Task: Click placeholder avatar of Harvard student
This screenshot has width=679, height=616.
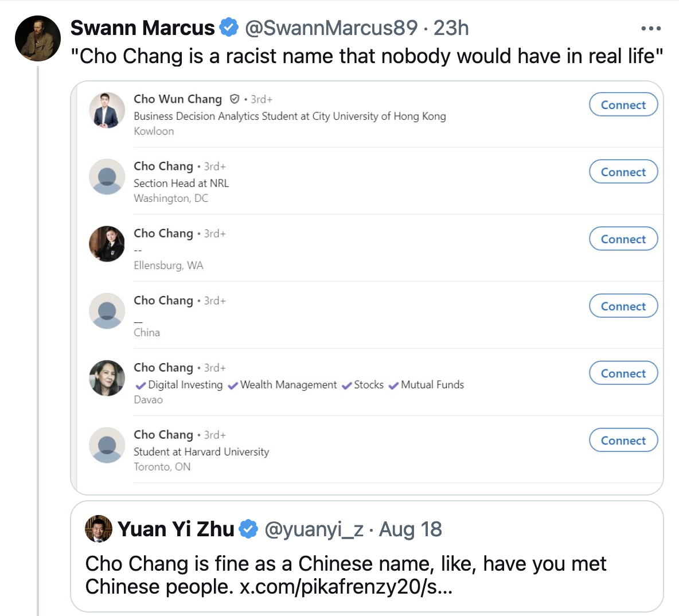Action: point(107,445)
